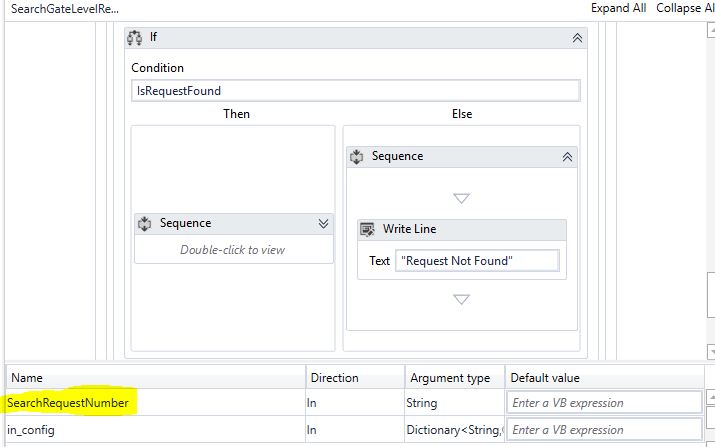Screen dimensions: 715x447
Task: Click default value field for in_config
Action: pyautogui.click(x=605, y=430)
